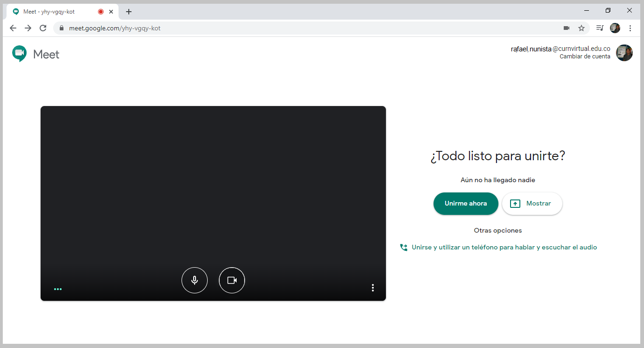
Task: Go forward in browser history
Action: pyautogui.click(x=28, y=28)
